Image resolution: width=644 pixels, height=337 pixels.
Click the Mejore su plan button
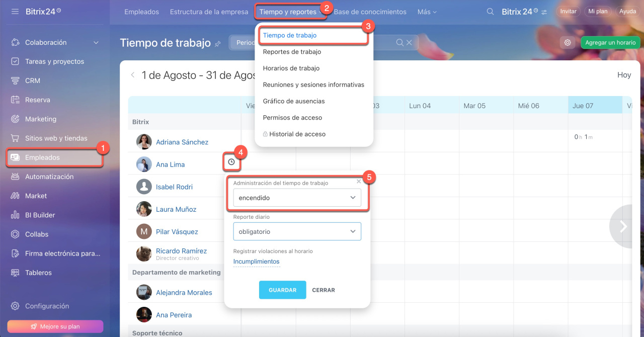tap(55, 326)
